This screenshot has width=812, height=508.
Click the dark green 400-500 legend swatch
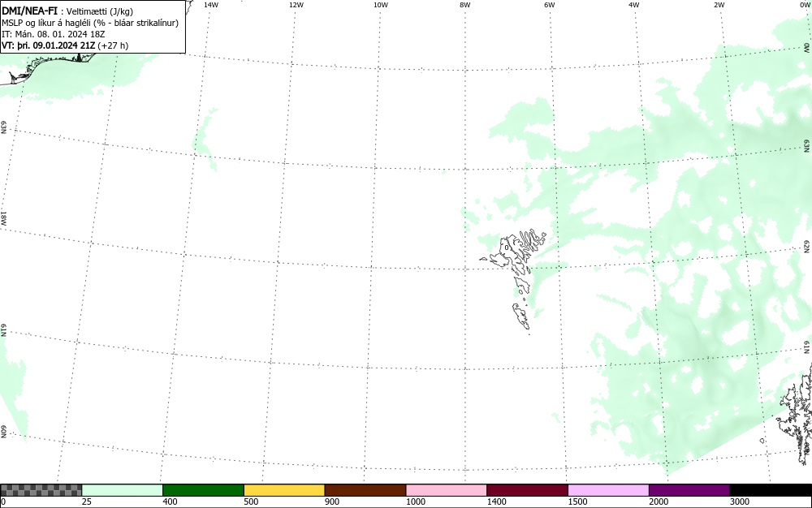coord(203,490)
